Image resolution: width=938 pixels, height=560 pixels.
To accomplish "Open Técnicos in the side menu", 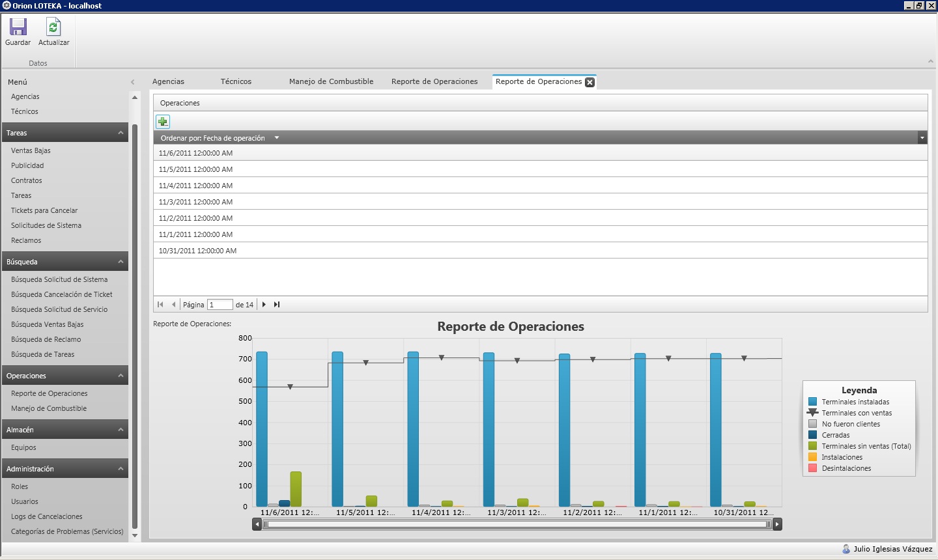I will pos(24,111).
